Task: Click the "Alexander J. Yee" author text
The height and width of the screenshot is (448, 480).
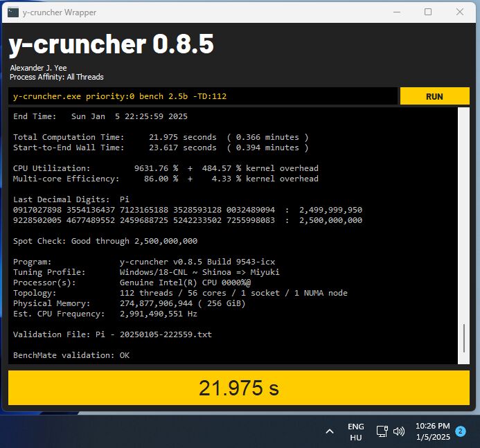Action: [38, 68]
